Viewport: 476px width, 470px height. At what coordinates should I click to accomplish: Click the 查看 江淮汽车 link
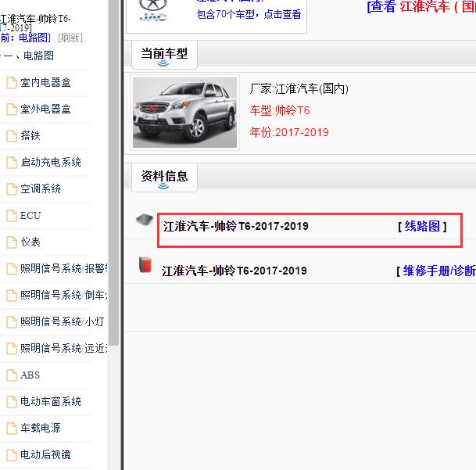421,7
